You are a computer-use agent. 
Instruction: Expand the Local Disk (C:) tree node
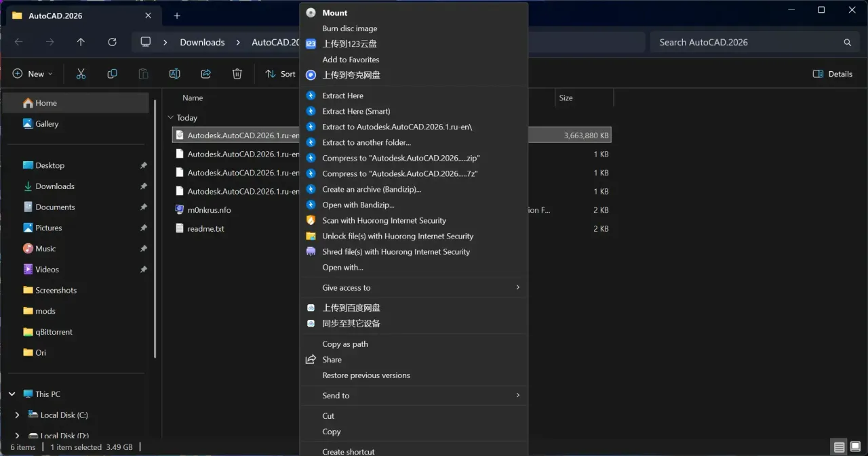(x=17, y=415)
